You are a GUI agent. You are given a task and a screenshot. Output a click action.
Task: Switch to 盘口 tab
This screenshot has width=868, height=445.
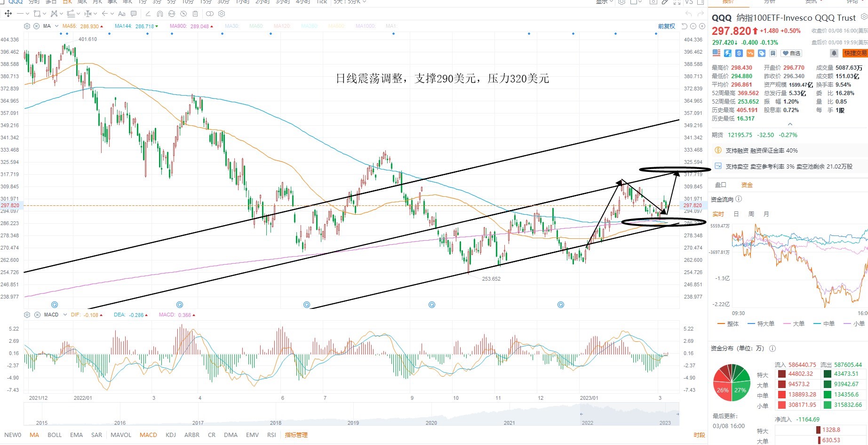click(x=720, y=185)
